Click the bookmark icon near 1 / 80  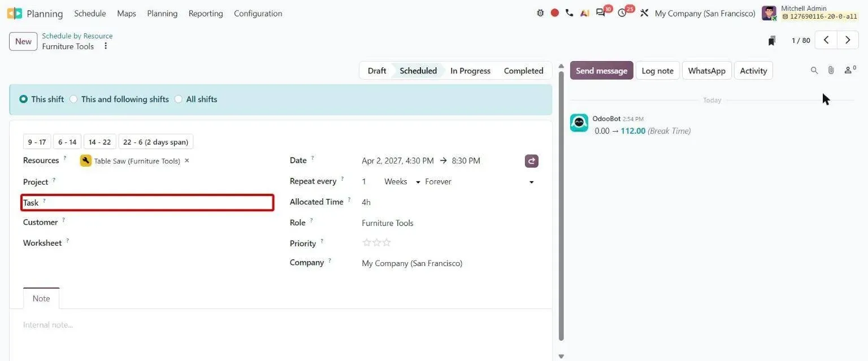tap(772, 41)
